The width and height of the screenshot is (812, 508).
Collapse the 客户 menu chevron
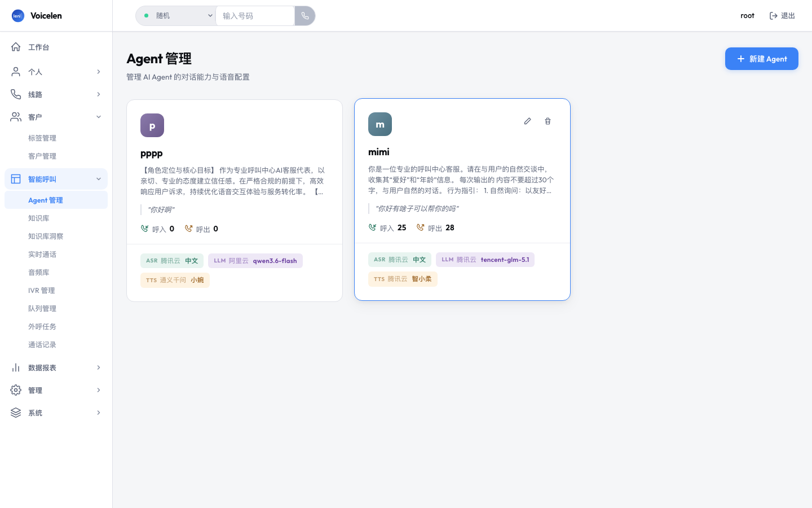point(99,117)
